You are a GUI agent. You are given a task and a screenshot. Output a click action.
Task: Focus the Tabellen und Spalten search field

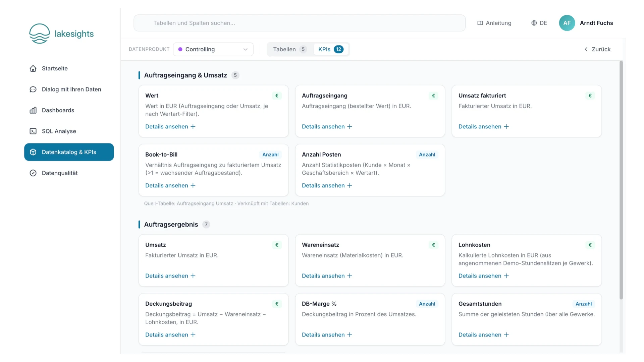click(300, 23)
